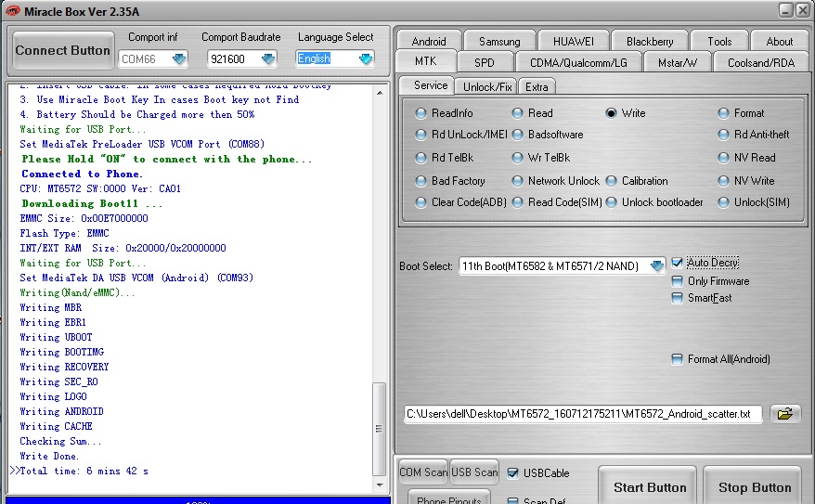Click the Miracle Box title bar logo
The image size is (815, 504).
tap(12, 11)
